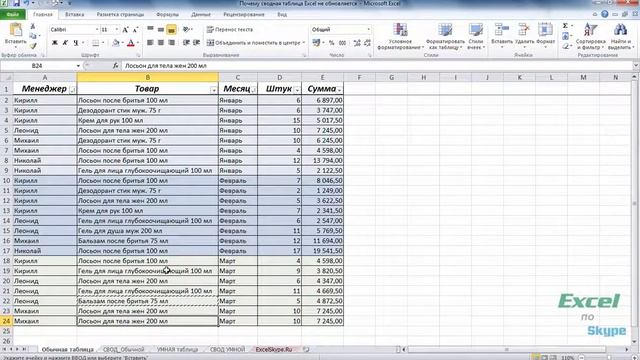Toggle highlighted bottom vertical alignment
Viewport: 640px width, 360px height.
[171, 29]
